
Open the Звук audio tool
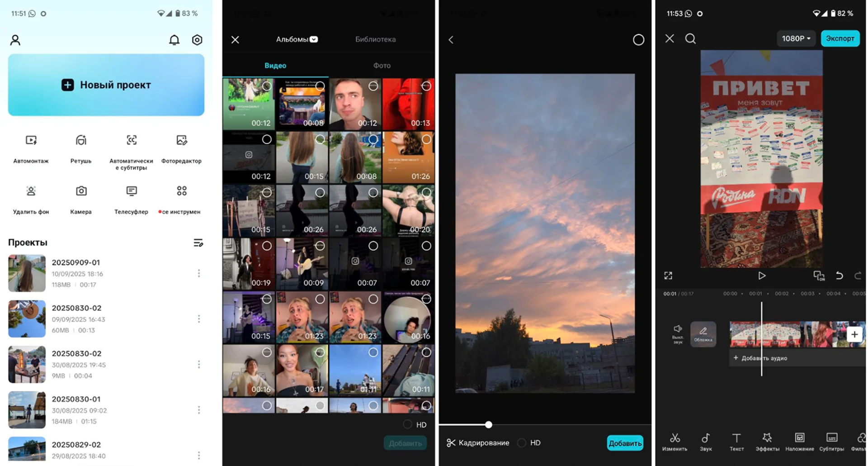706,441
